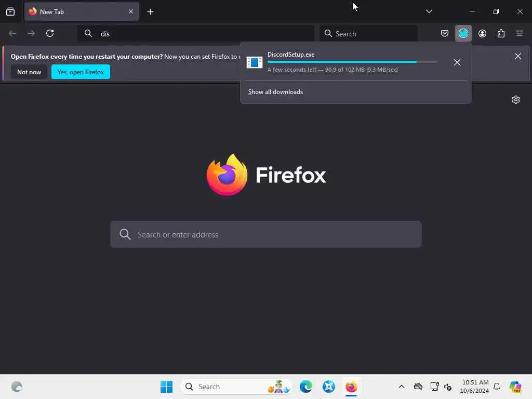Click the widgets icon on the taskbar
Image resolution: width=532 pixels, height=399 pixels.
17,387
